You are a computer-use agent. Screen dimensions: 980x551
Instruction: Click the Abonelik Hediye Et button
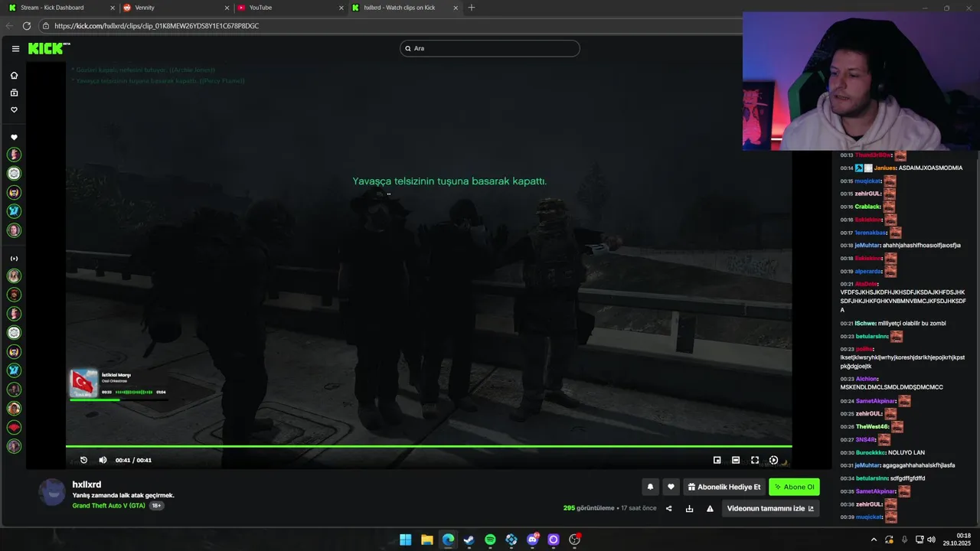(x=724, y=487)
